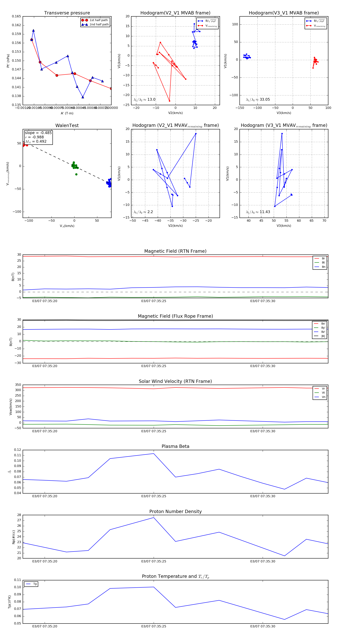Click the 'Transverse pressure' plot title
351x644 pixels.
tap(67, 13)
